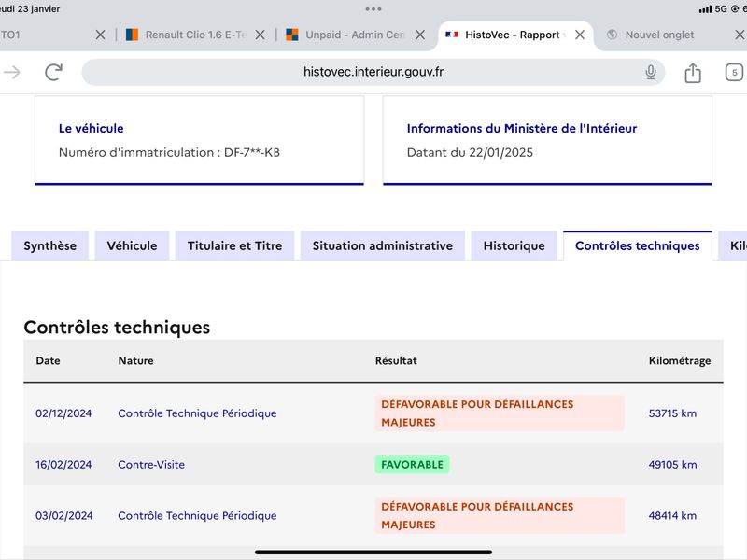
Task: Tap the home indicator bar at bottom
Action: click(x=373, y=553)
